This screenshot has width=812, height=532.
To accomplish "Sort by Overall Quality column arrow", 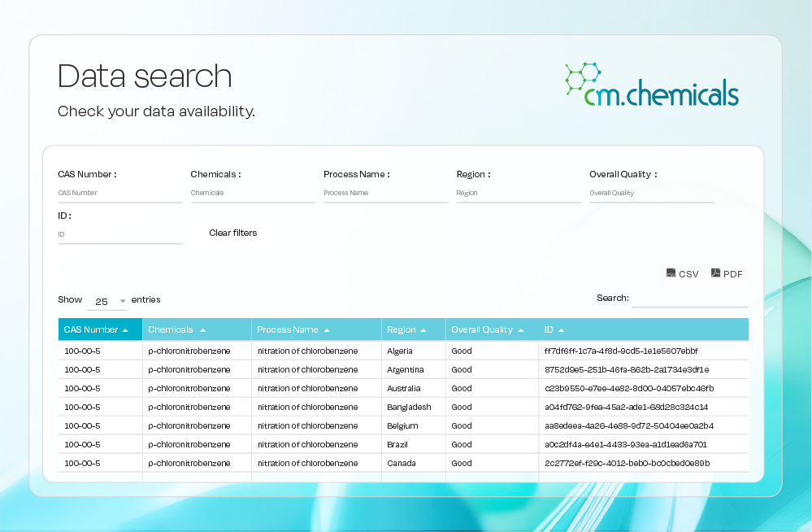I will (521, 330).
